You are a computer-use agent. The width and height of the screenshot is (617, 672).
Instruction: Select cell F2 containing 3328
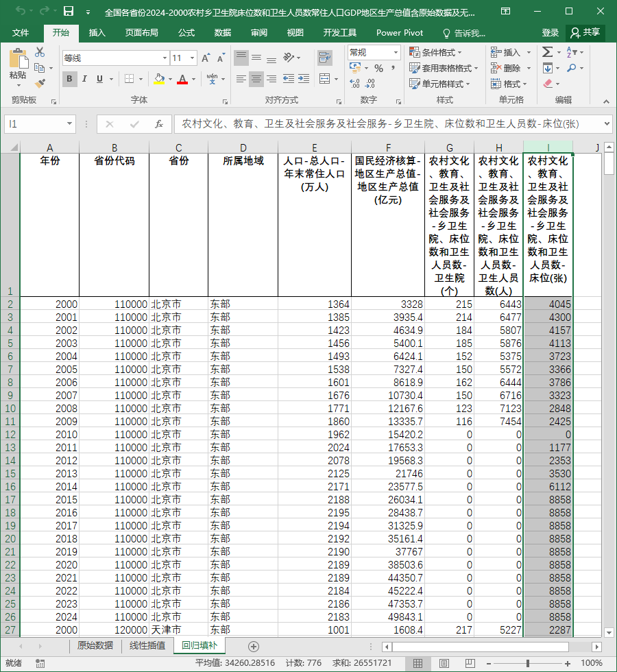tap(388, 304)
